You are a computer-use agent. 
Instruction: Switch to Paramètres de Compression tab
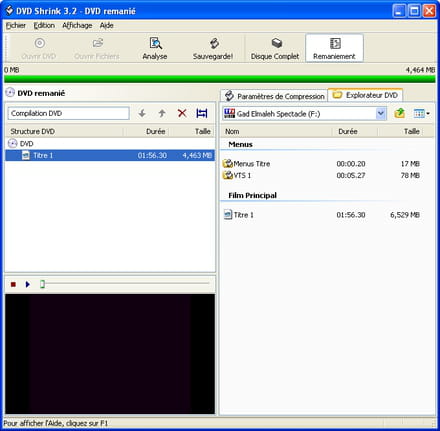(x=274, y=96)
